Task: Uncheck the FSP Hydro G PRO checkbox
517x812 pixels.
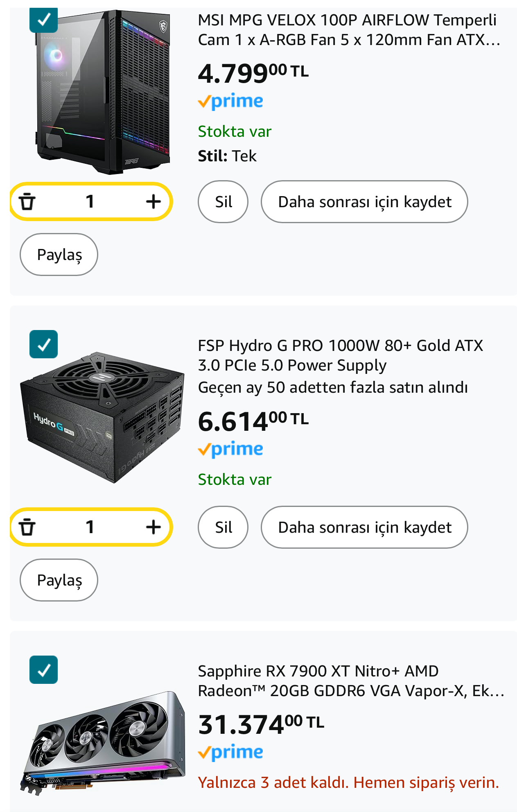Action: click(x=43, y=344)
